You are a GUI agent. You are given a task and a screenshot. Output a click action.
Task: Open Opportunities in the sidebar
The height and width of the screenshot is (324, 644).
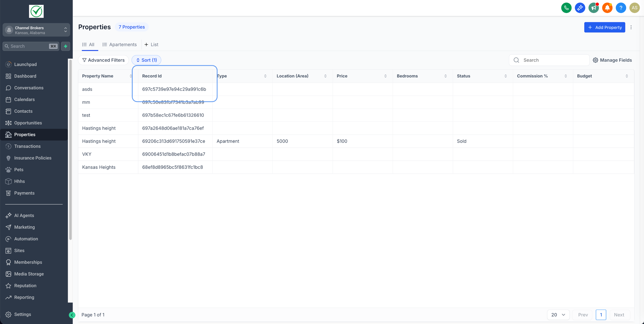click(28, 123)
